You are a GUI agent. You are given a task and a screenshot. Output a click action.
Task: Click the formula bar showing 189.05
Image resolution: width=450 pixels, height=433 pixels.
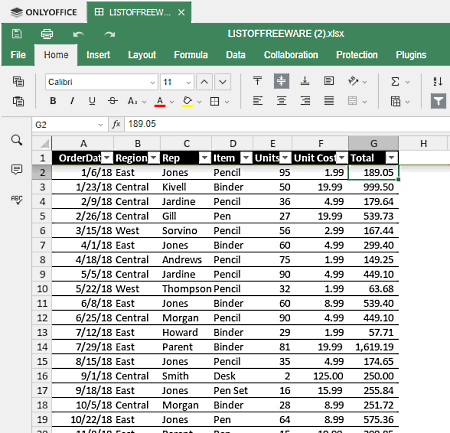287,124
